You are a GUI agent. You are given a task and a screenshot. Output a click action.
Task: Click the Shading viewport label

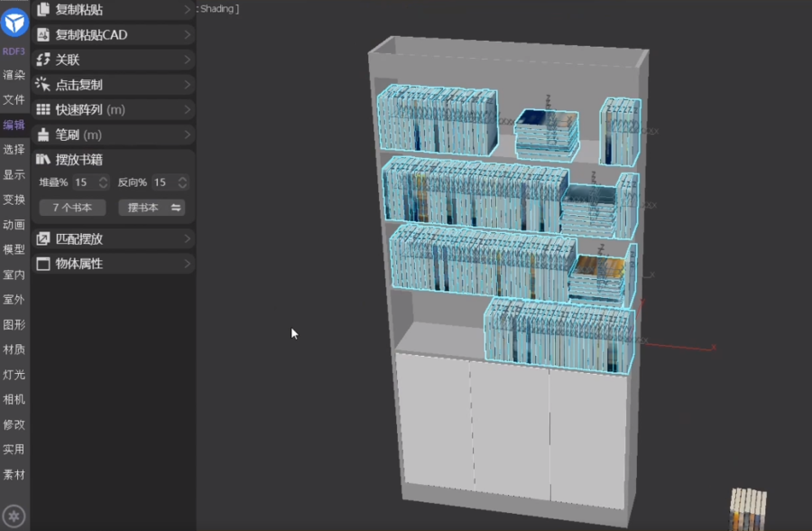[217, 9]
